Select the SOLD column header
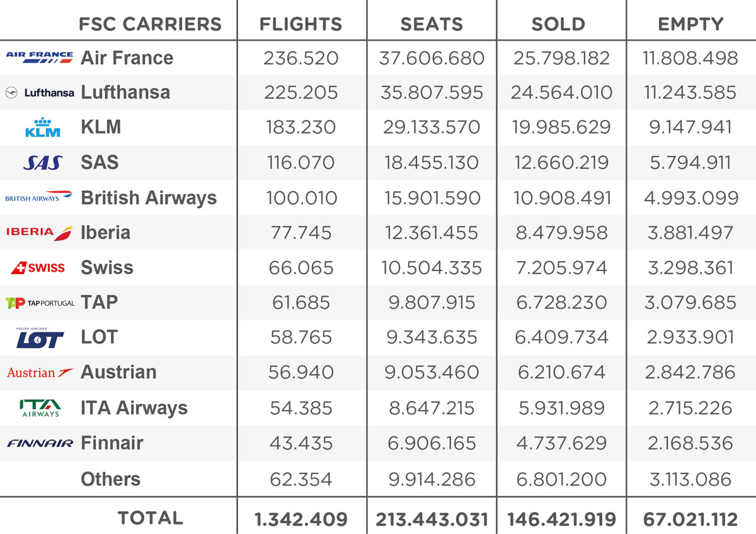Viewport: 756px width, 534px height. tap(558, 25)
